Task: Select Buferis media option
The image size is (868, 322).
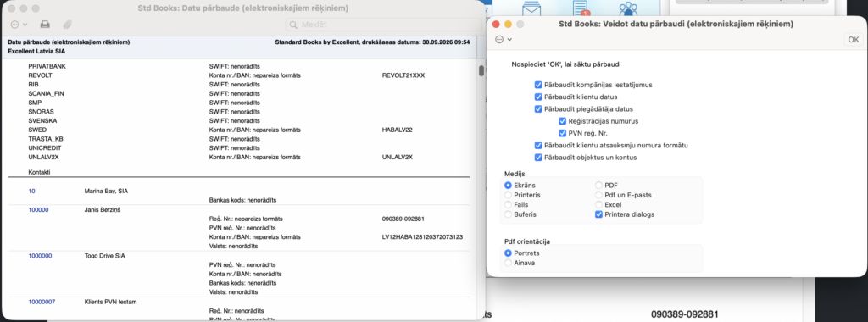Action: (x=509, y=214)
